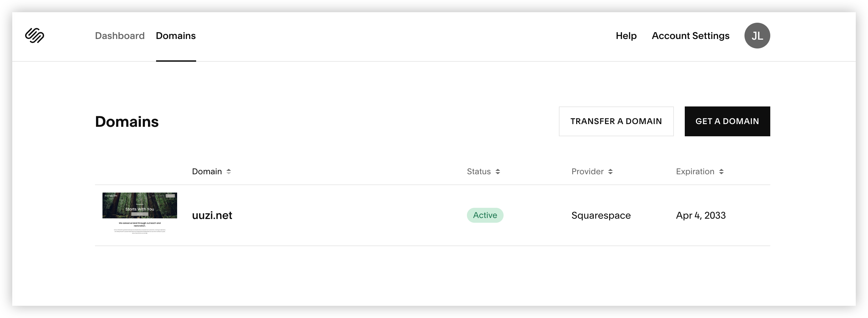Switch to the Dashboard tab
The width and height of the screenshot is (868, 318).
(120, 36)
